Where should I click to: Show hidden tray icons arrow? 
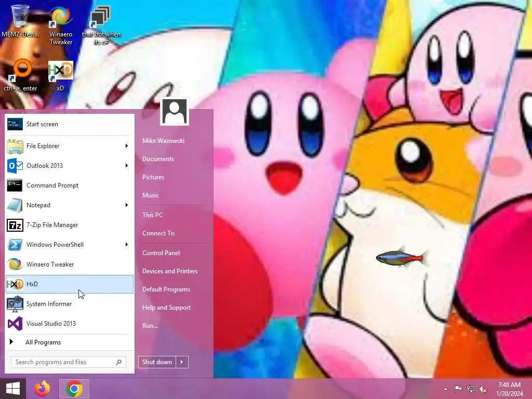(445, 389)
